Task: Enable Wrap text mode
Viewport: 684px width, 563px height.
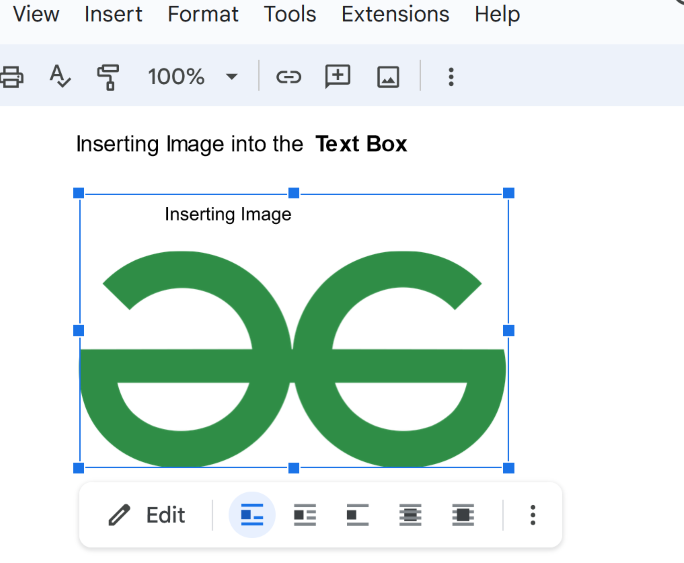Action: coord(305,515)
